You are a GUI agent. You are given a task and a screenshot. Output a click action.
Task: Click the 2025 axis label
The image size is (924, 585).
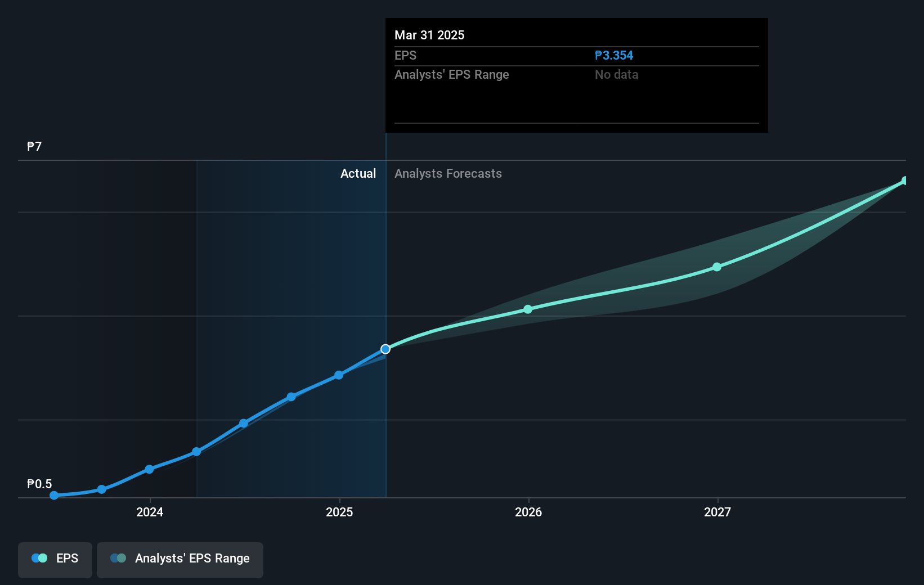coord(339,512)
